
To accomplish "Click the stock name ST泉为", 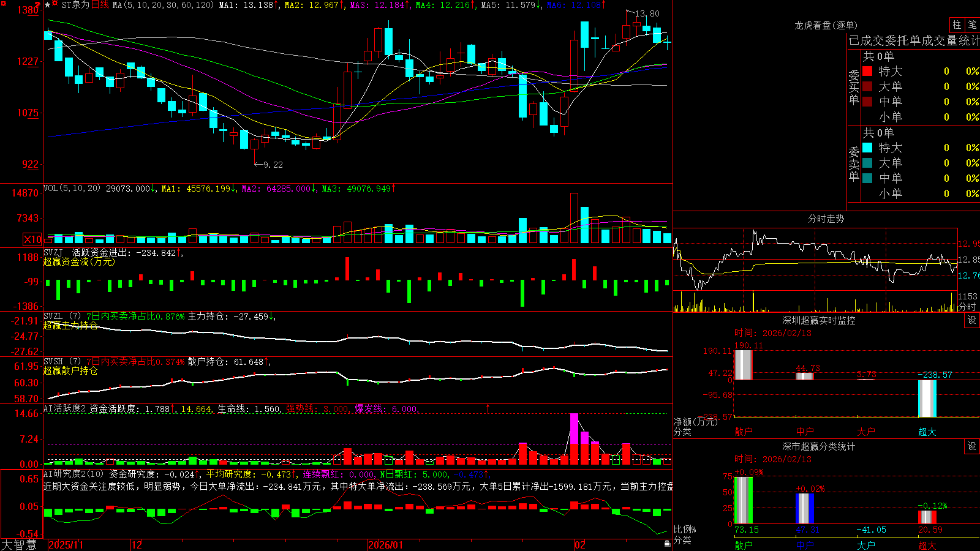I will pos(75,5).
